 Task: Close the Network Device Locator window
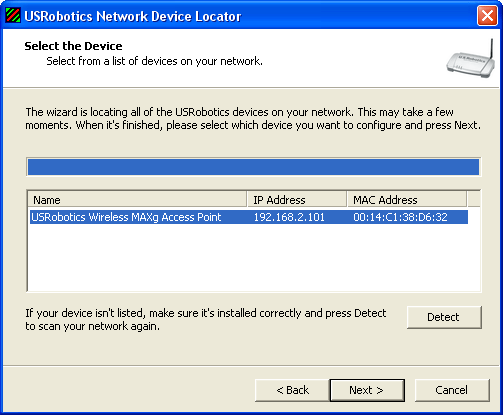coord(487,16)
